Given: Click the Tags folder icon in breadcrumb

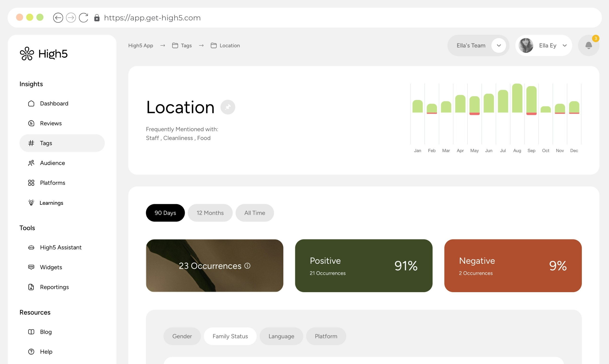Looking at the screenshot, I should point(175,45).
